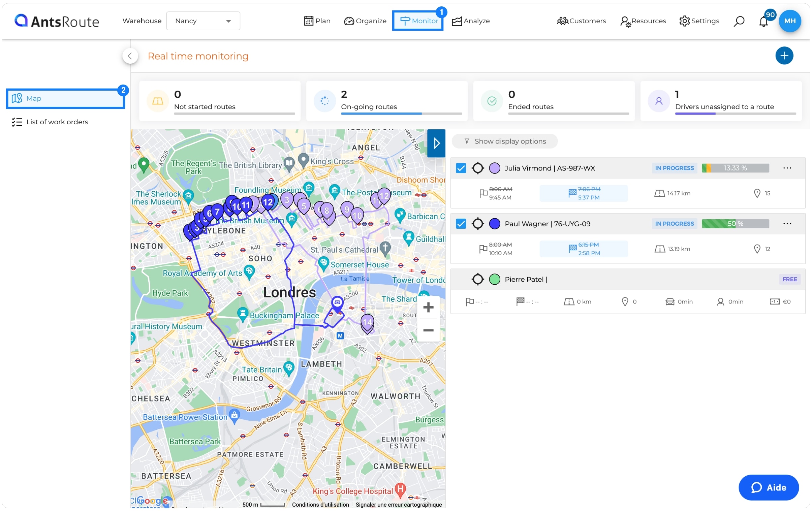Zoom in on the map
The height and width of the screenshot is (511, 812).
click(x=428, y=308)
